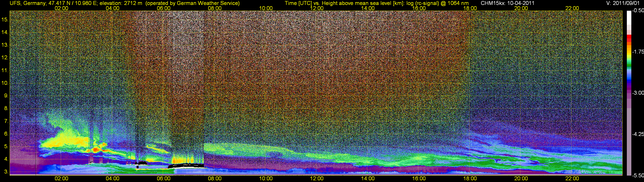The height and width of the screenshot is (182, 644).
Task: Click the top axis time label 10:00
Action: click(266, 8)
